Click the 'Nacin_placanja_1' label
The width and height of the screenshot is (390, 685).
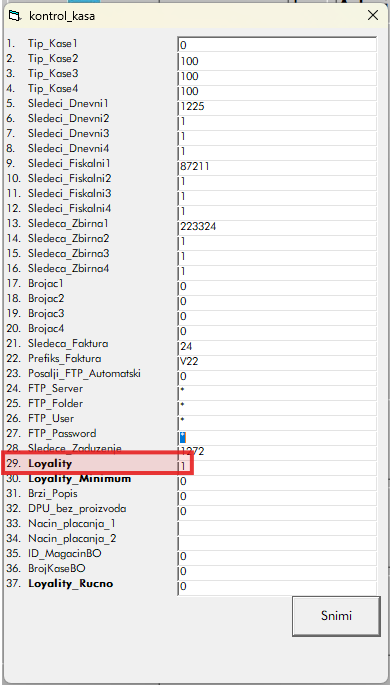pos(72,524)
